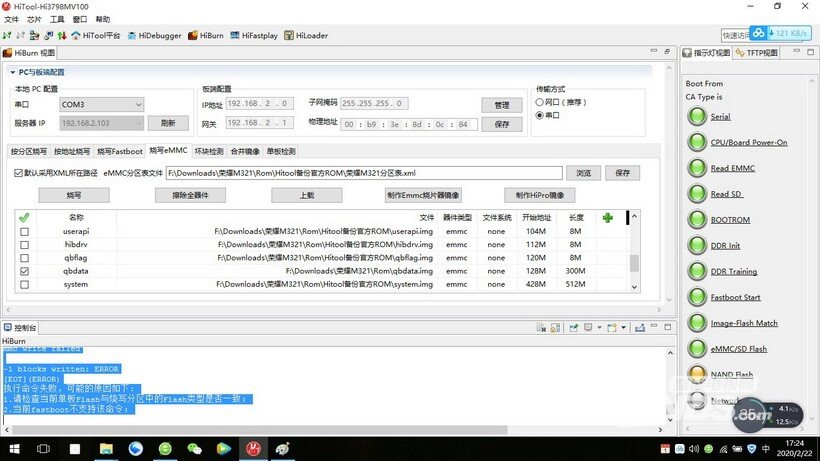The width and height of the screenshot is (820, 461).
Task: Open the 芯片 menu
Action: coord(34,19)
